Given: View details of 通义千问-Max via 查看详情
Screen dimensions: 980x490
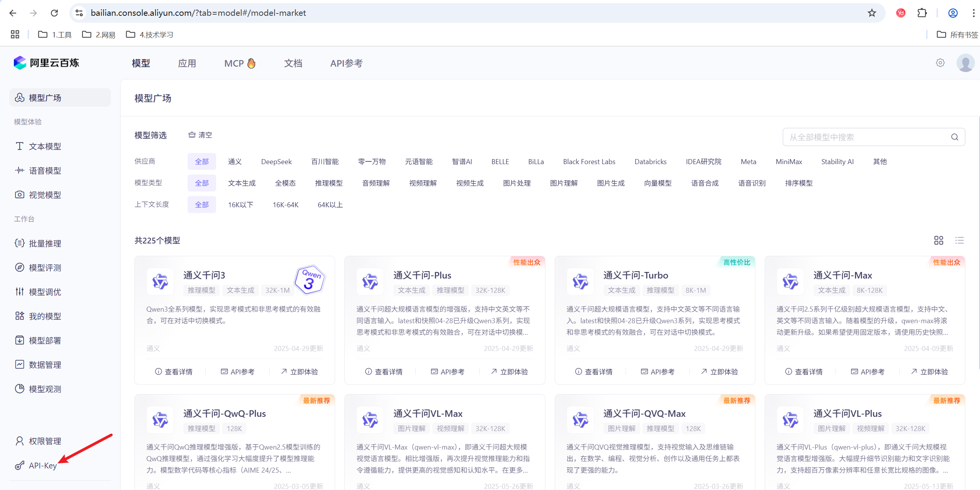Looking at the screenshot, I should 804,371.
